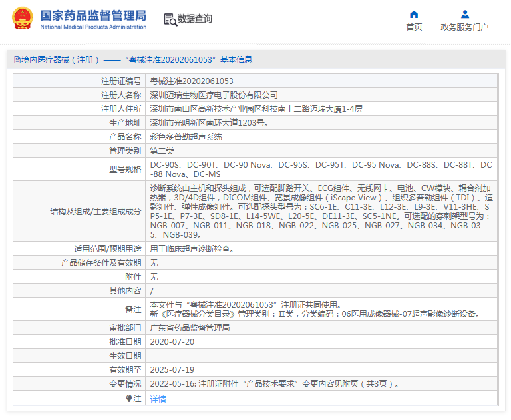Image resolution: width=511 pixels, height=420 pixels.
Task: Click the 注册证编号 label
Action: click(121, 81)
